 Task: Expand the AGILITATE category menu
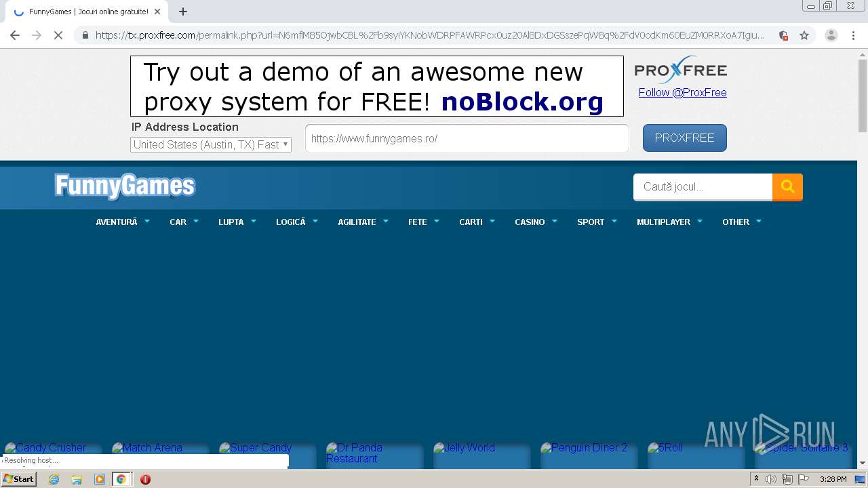pos(363,222)
